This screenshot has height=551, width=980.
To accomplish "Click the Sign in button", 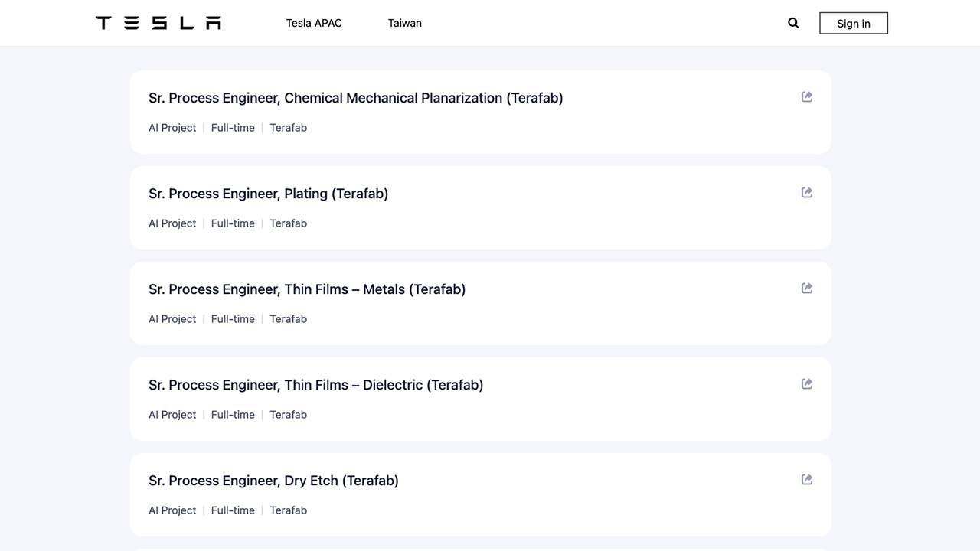I will [853, 23].
